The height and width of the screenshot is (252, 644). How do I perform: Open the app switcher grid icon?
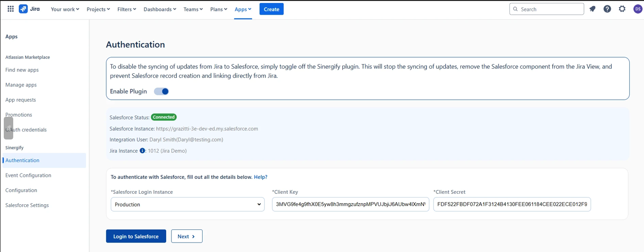pos(10,9)
